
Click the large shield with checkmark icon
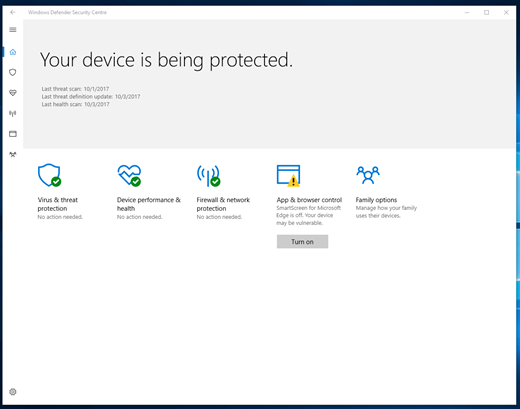(x=49, y=175)
